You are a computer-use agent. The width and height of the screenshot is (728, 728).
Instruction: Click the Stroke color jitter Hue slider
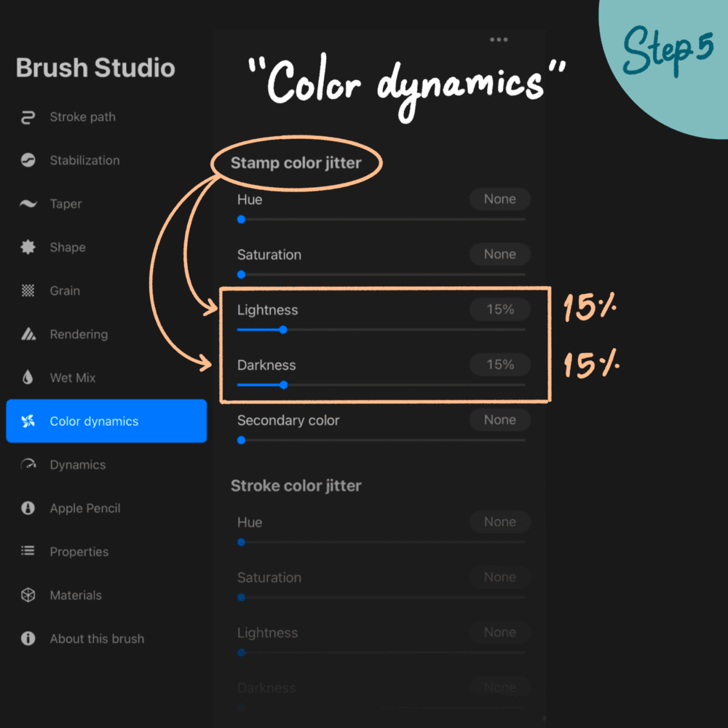381,542
